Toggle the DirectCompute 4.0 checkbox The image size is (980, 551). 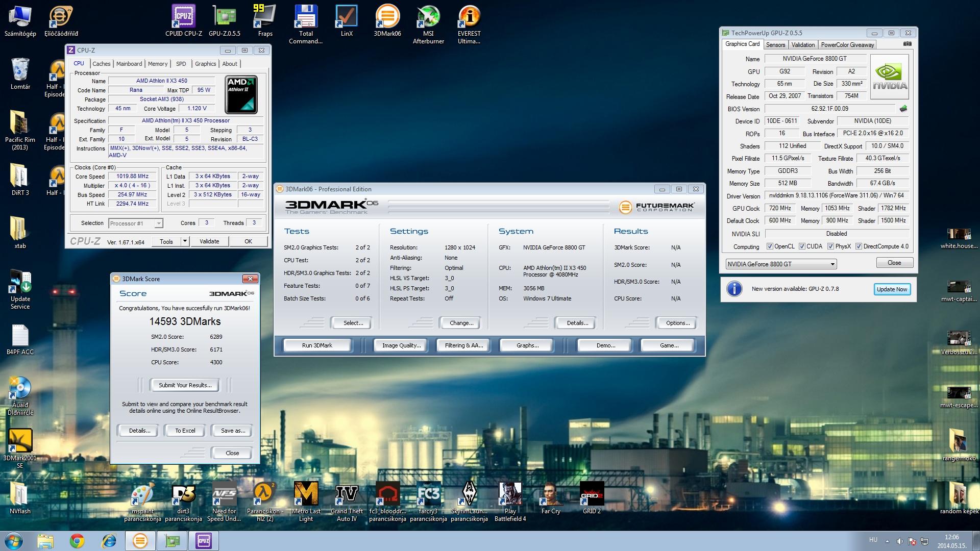coord(859,246)
